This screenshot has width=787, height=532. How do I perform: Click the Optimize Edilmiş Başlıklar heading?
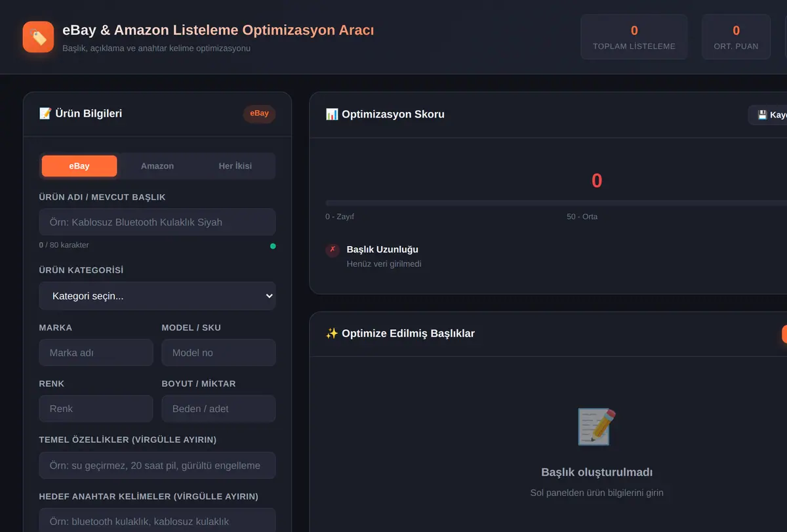pyautogui.click(x=400, y=333)
